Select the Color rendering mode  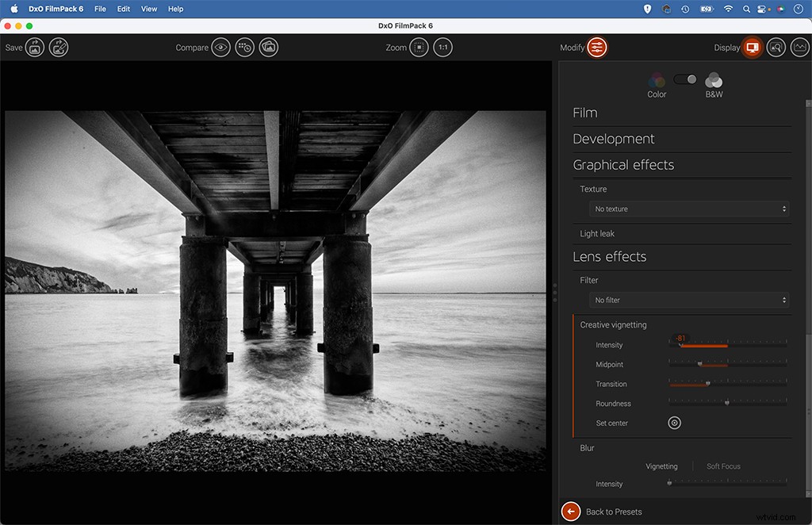(657, 85)
